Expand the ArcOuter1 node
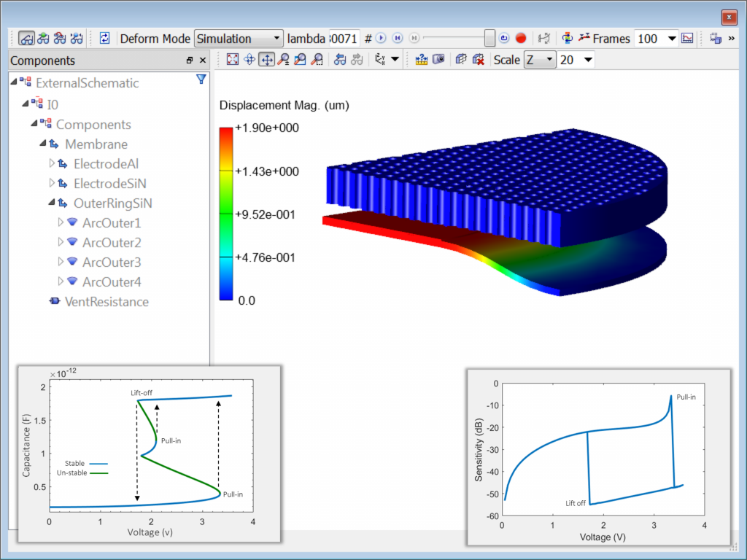 click(x=61, y=222)
